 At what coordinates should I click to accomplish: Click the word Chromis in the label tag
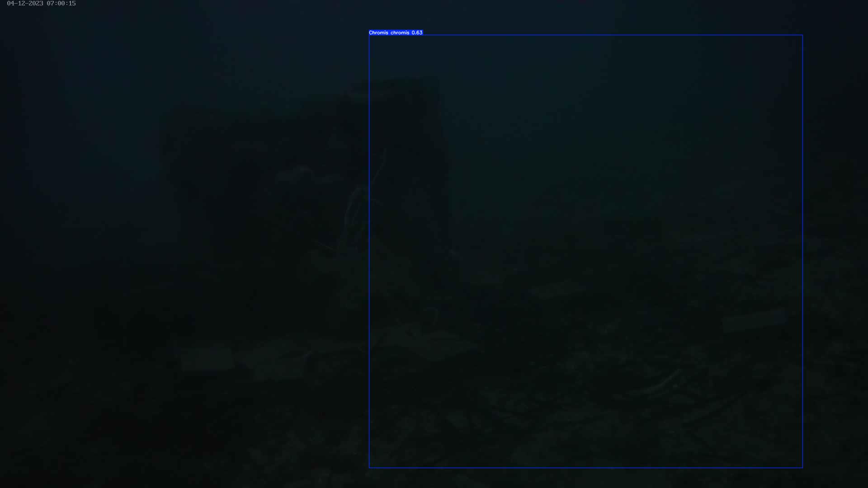pos(378,33)
